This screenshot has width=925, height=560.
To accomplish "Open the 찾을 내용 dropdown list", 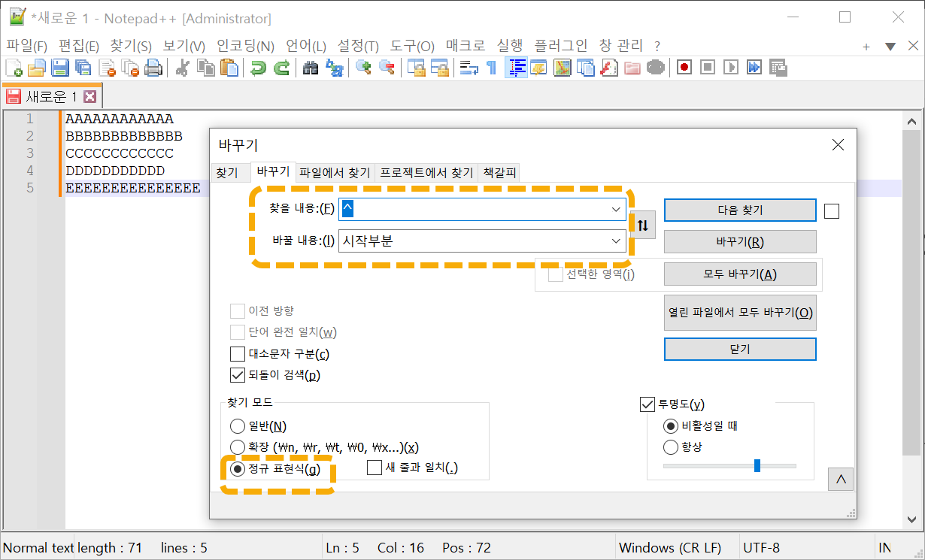I will click(x=617, y=209).
